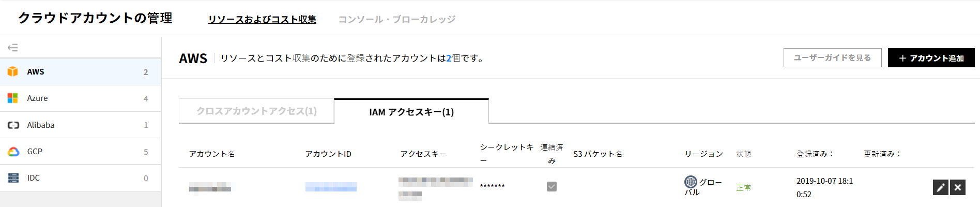This screenshot has width=980, height=207.
Task: Click the GCP cloud icon
Action: click(13, 152)
